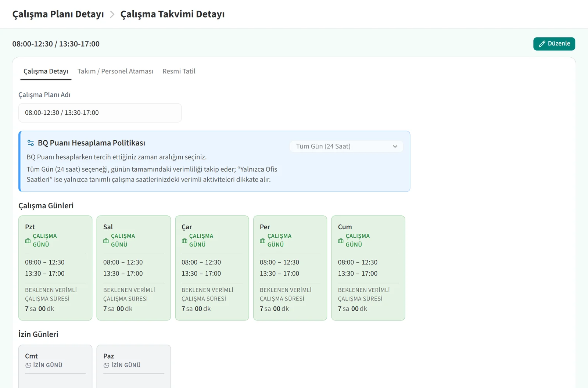Click the 7 sa 00 dk value in Pzt card
This screenshot has width=588, height=388.
40,309
